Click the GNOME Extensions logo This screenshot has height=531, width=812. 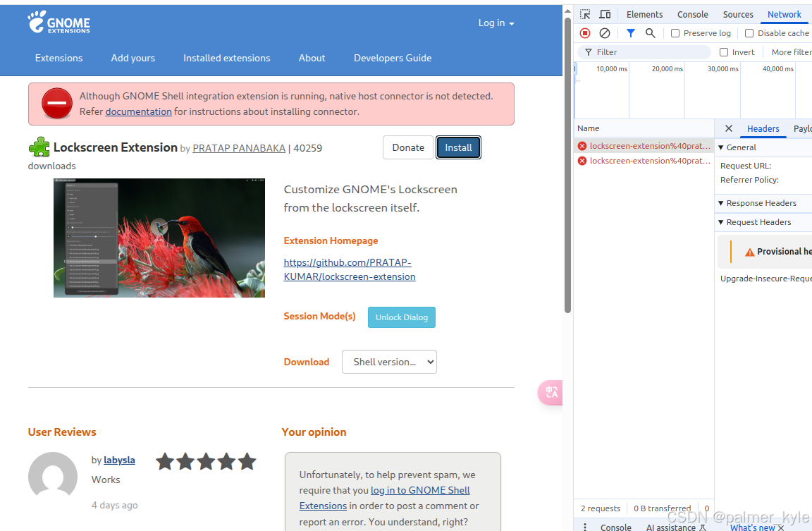[x=59, y=23]
